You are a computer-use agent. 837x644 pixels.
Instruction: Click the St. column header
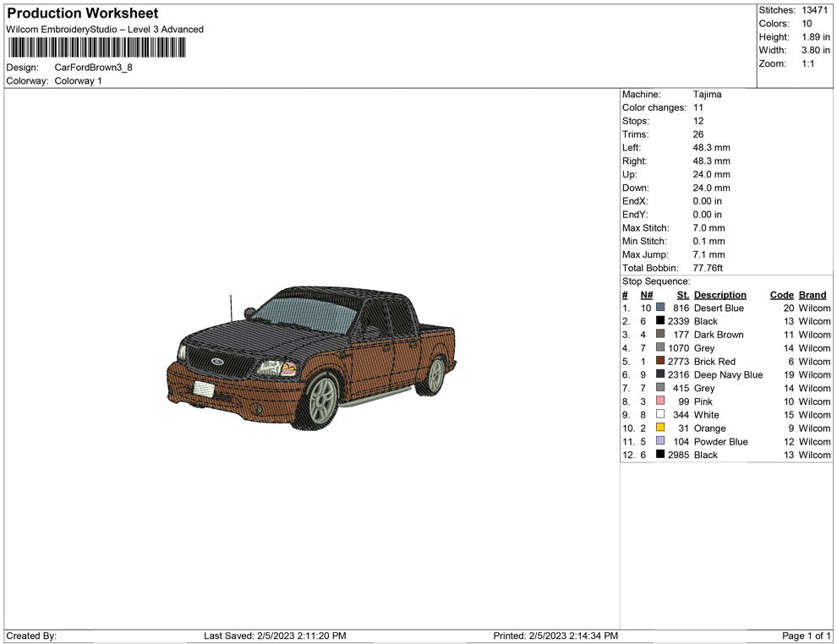(682, 295)
